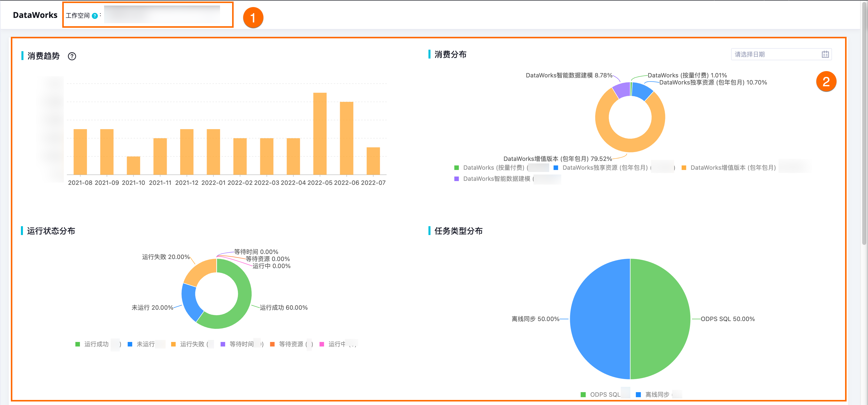Toggle DataWorks独享资源 (包年包月) blue legend swatch
The height and width of the screenshot is (405, 868).
(556, 168)
